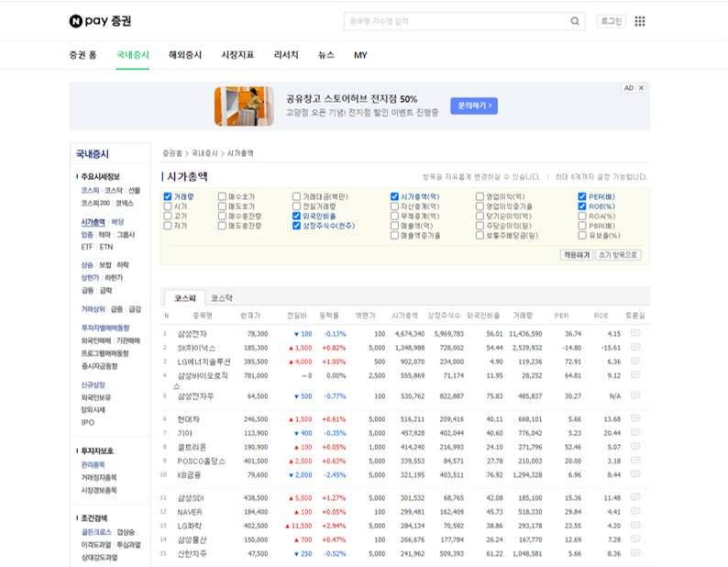Enable the 매수호가 checkbox
This screenshot has width=728, height=567.
point(222,196)
